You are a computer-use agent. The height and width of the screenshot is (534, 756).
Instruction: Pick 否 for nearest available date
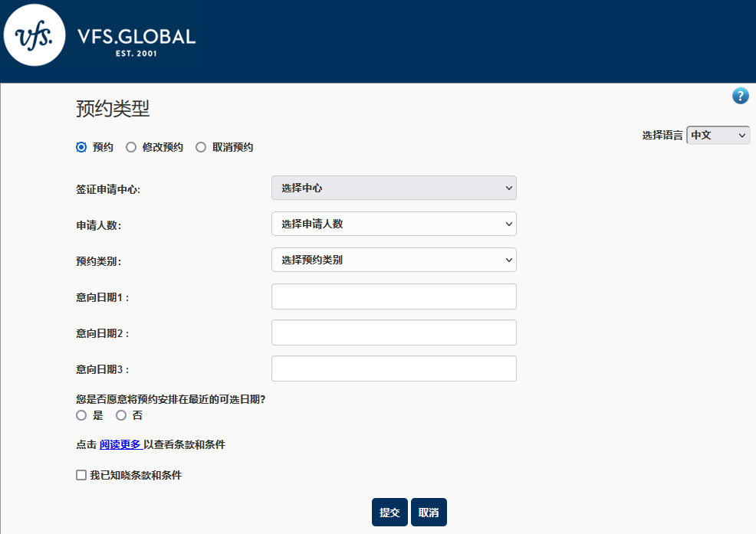[x=121, y=415]
